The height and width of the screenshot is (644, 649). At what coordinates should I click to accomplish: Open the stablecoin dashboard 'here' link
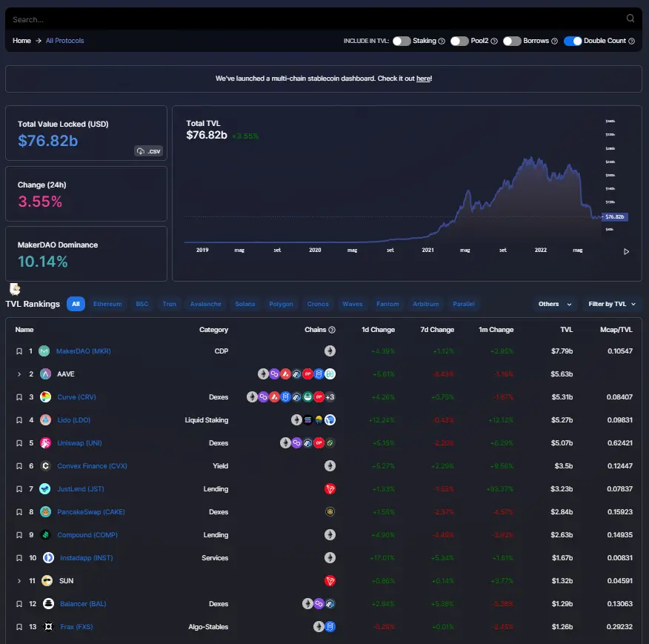click(423, 79)
